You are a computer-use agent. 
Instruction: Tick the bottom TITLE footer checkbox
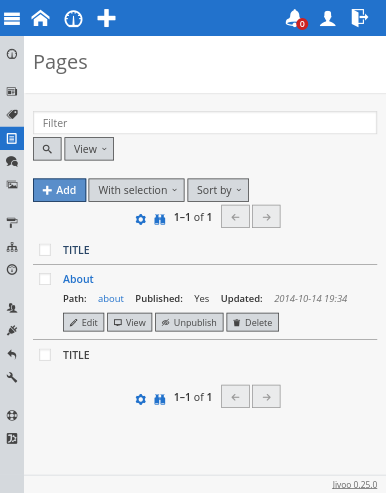tap(45, 355)
